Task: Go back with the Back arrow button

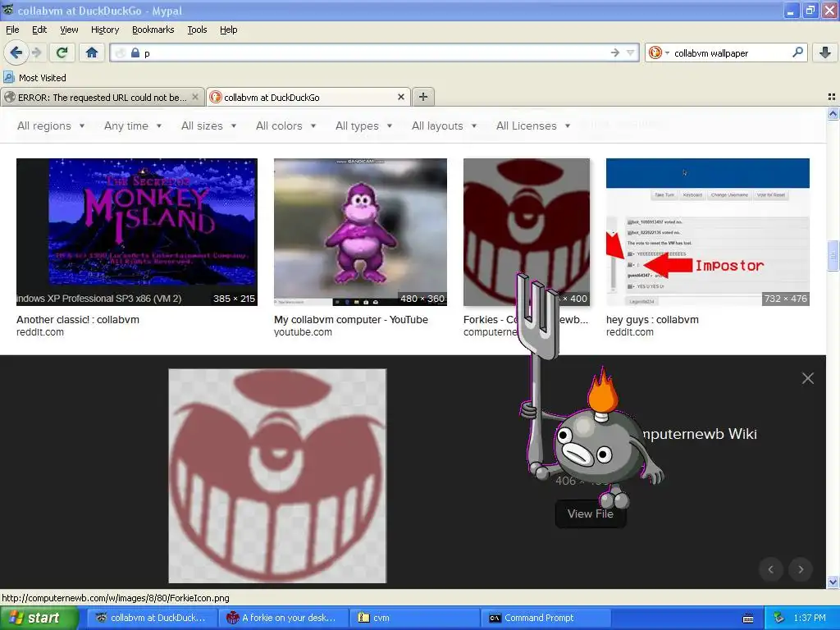Action: [16, 52]
